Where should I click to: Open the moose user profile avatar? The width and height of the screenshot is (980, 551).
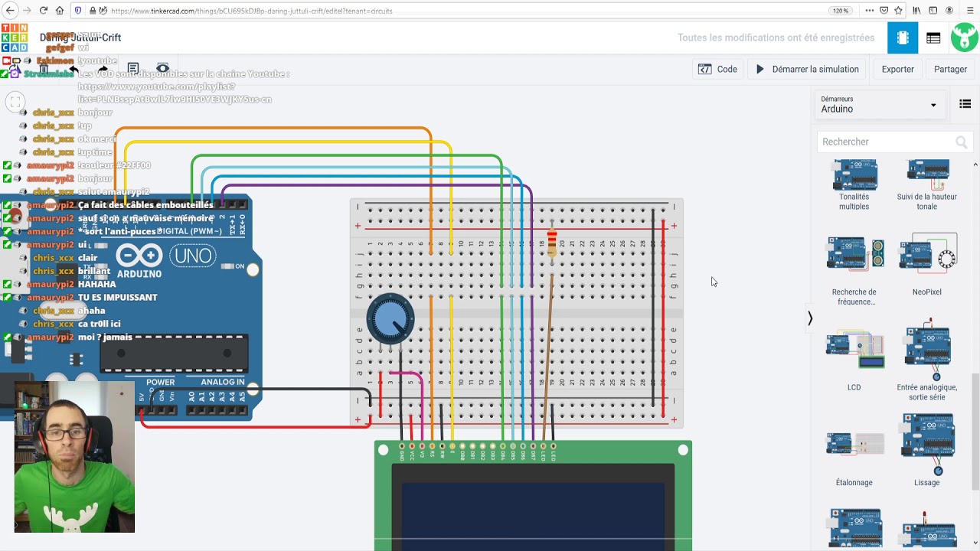click(x=965, y=38)
